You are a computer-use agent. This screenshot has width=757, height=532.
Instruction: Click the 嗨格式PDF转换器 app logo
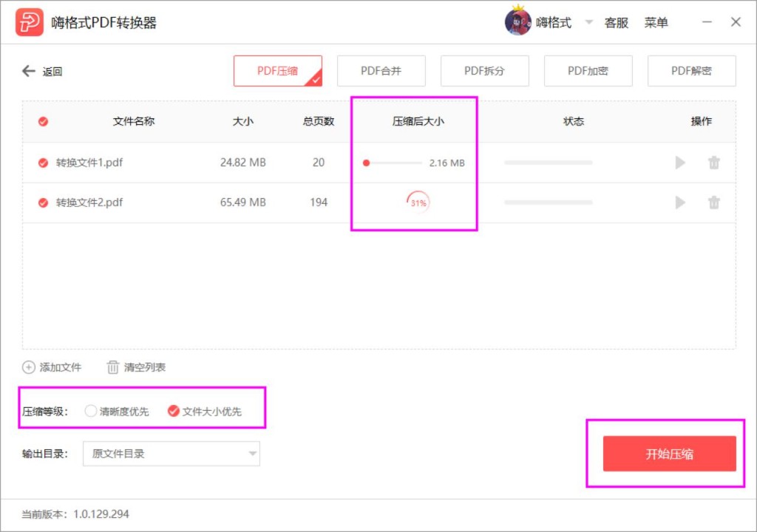click(29, 22)
